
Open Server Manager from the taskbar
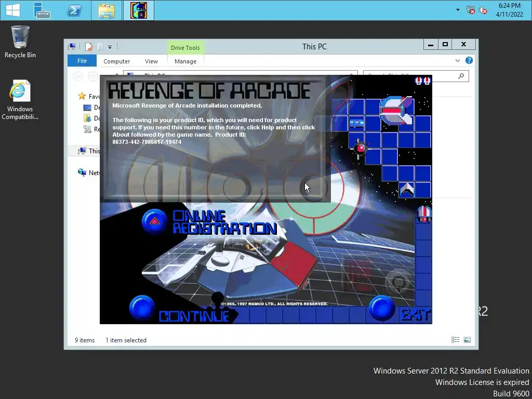42,10
